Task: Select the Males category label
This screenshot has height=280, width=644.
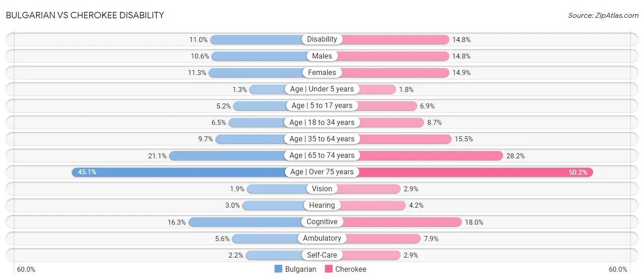Action: tap(322, 56)
